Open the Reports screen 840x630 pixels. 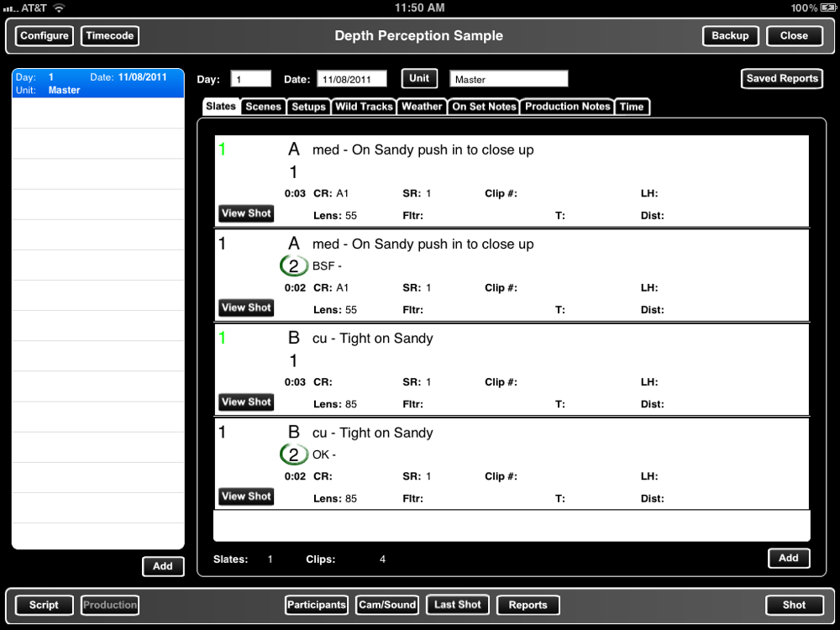click(528, 606)
